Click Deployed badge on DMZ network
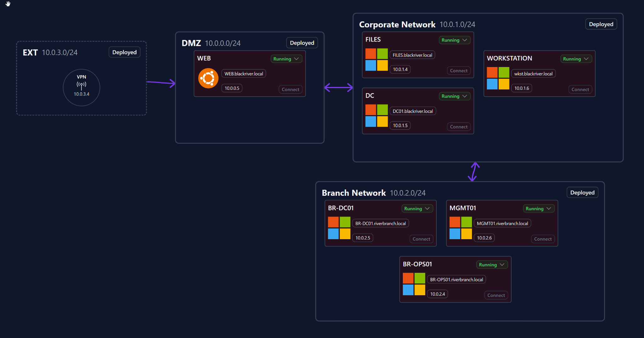644x338 pixels. (302, 43)
